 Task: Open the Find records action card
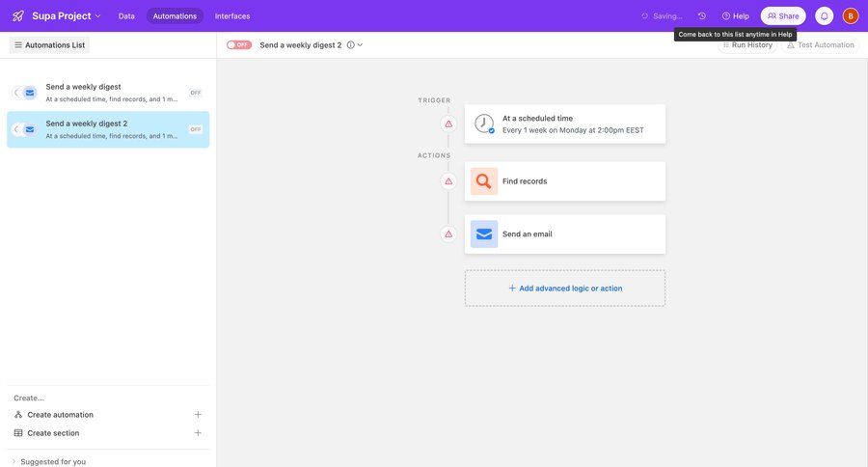564,181
